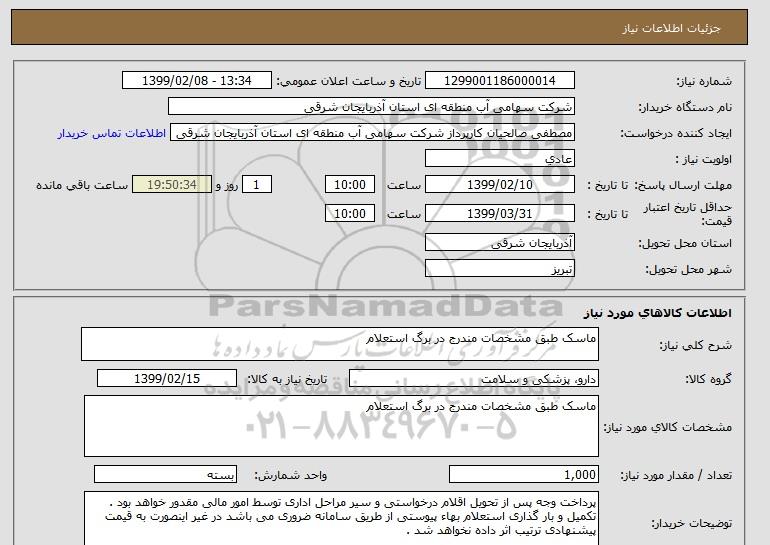Select the goods group field دارو، پزشکی و سلامت
The height and width of the screenshot is (545, 770).
pyautogui.click(x=473, y=379)
